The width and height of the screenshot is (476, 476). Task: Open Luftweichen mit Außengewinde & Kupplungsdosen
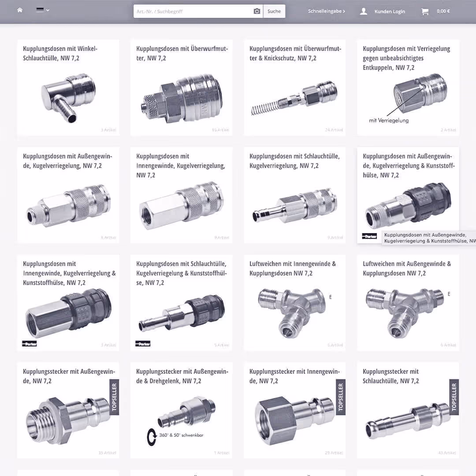tap(407, 268)
